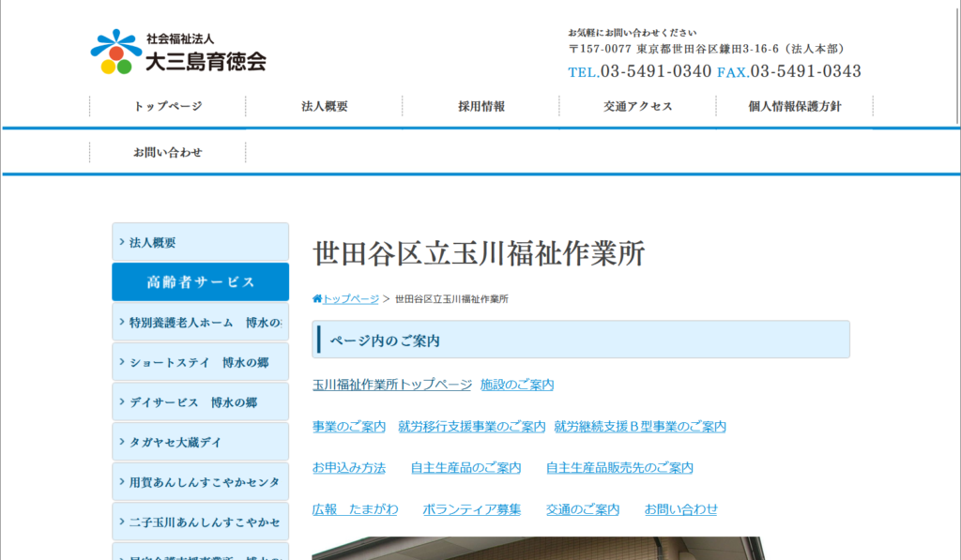
Task: Open 特別養護老人ホーム 博水の郷 in sidebar
Action: point(201,322)
